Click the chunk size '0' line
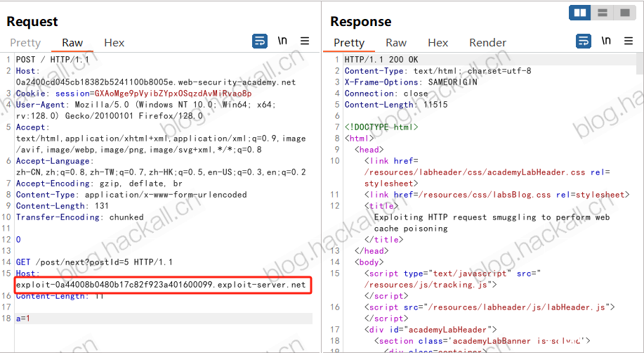 pos(18,240)
